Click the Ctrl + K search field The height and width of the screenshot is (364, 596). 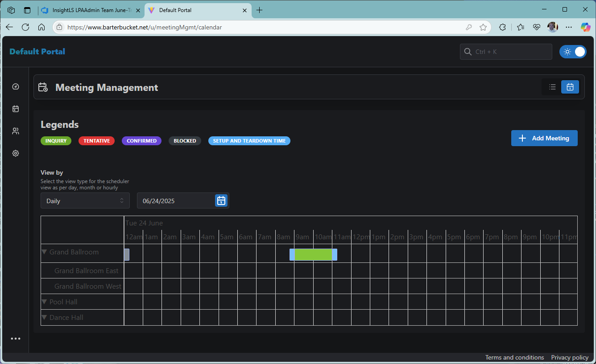[x=506, y=52]
